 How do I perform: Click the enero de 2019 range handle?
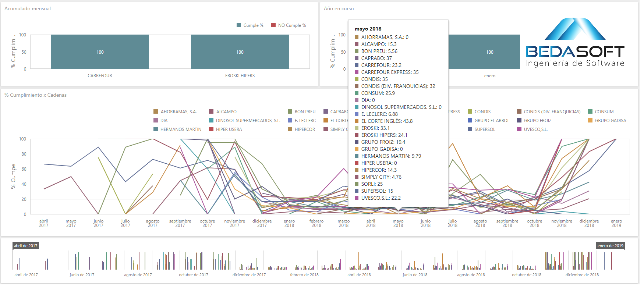coord(610,246)
